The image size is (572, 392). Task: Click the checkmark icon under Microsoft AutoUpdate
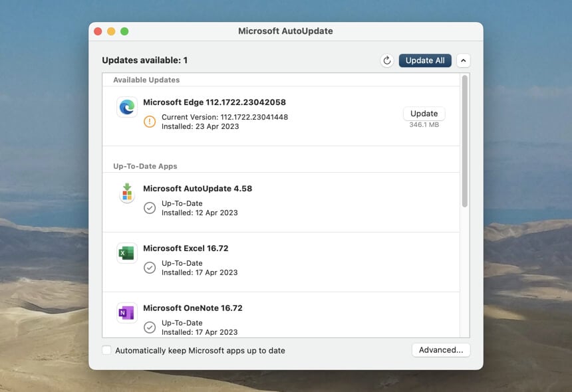150,208
